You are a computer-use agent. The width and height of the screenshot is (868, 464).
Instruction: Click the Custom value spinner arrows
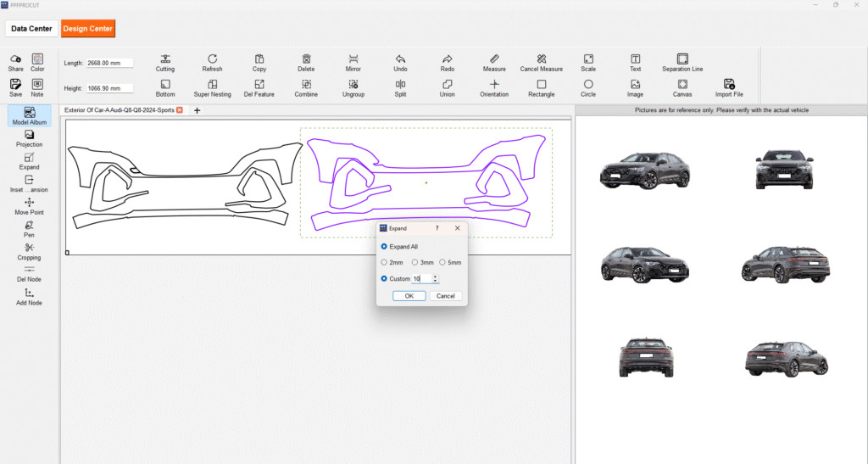pyautogui.click(x=435, y=278)
